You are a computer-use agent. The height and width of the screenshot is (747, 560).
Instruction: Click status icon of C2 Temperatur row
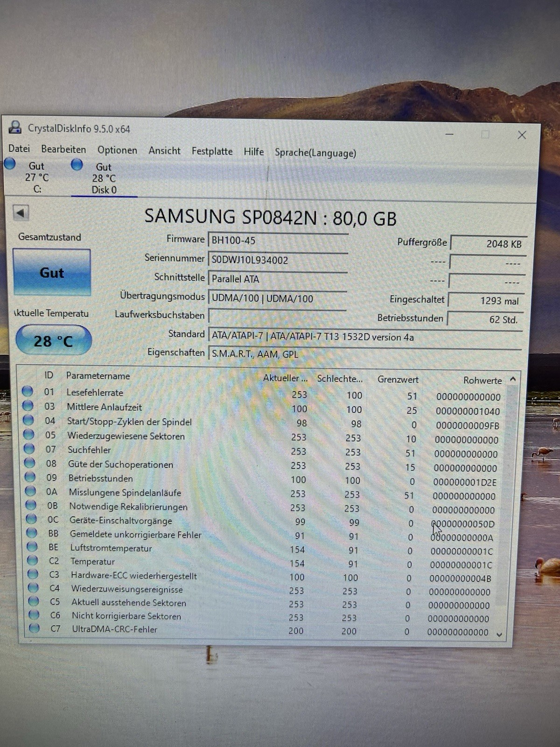click(x=33, y=560)
